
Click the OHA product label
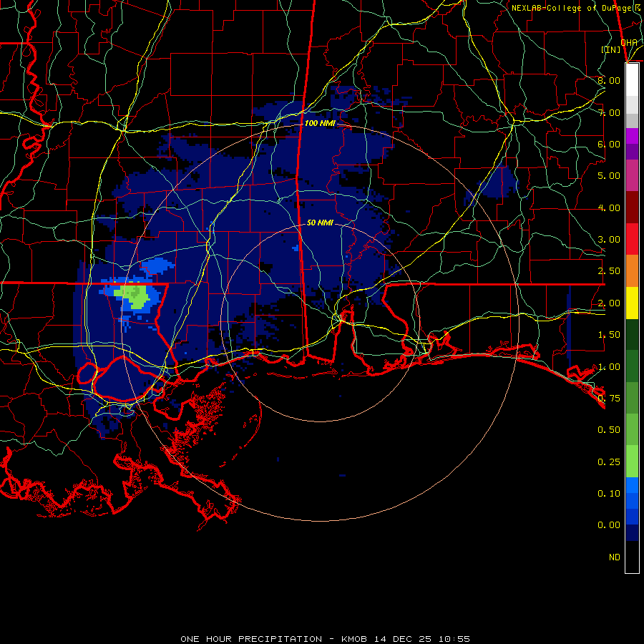click(x=629, y=42)
